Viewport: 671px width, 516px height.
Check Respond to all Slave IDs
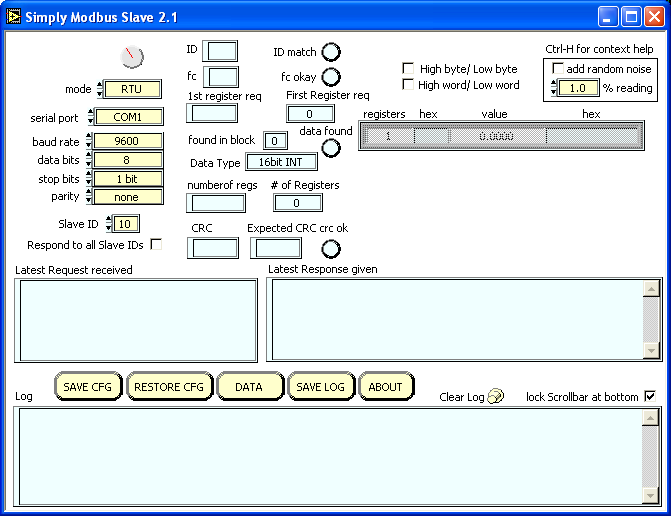coord(156,244)
